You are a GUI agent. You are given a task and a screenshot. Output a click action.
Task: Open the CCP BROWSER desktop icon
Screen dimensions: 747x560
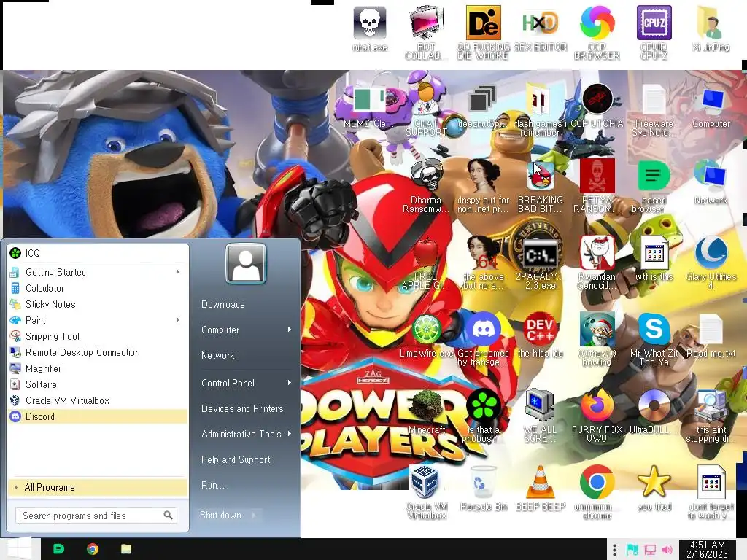coord(597,24)
